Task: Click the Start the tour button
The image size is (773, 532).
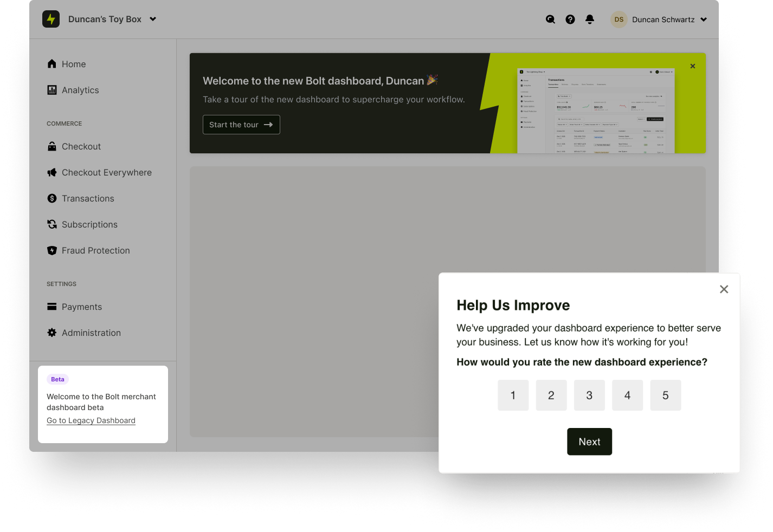Action: click(x=241, y=125)
